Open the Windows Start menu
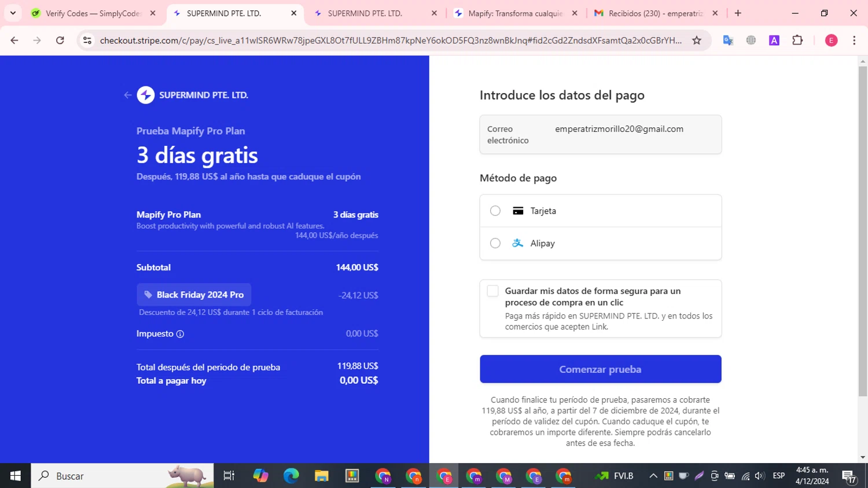Screen dimensions: 868x488 tap(16, 476)
